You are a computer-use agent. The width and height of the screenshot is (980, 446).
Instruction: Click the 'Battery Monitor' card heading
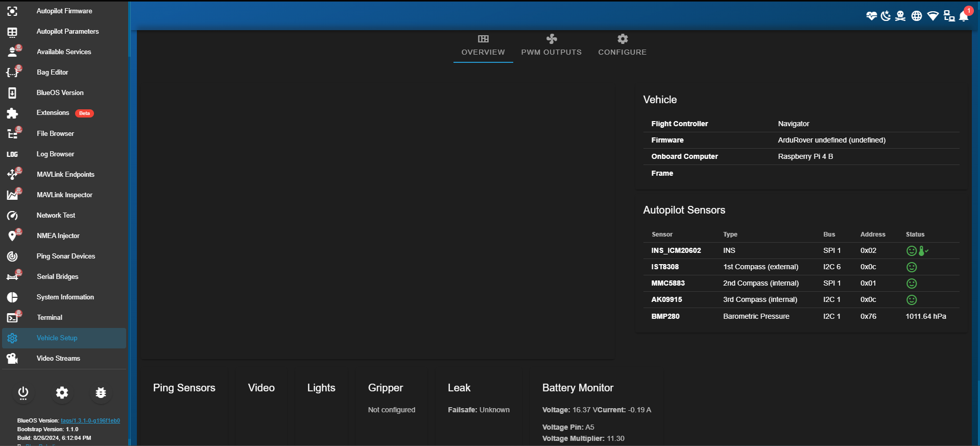[x=578, y=388]
